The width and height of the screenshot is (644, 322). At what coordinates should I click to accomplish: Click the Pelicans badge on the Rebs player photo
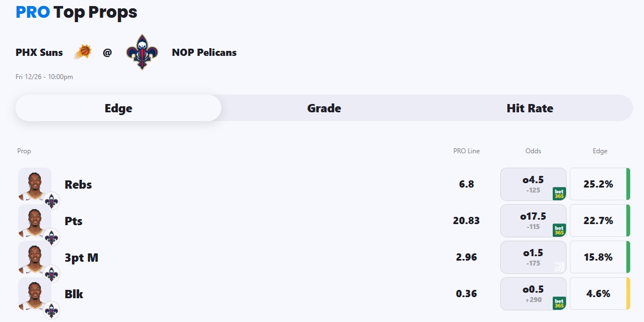click(52, 200)
